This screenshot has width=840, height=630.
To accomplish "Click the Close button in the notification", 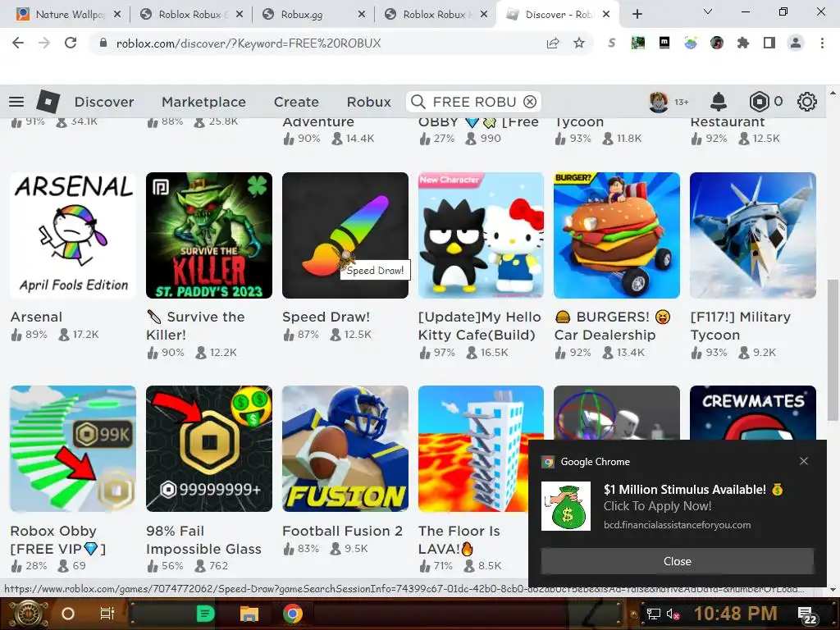I will pyautogui.click(x=677, y=561).
